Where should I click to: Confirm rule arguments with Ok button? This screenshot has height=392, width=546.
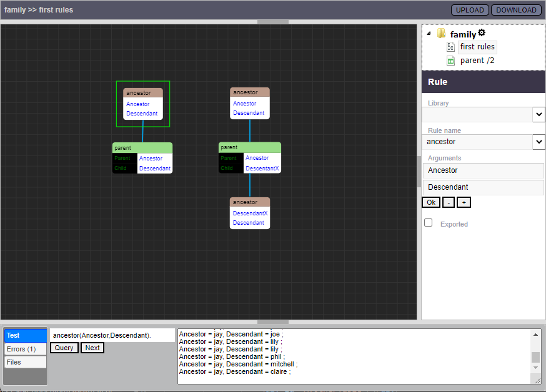pos(431,202)
